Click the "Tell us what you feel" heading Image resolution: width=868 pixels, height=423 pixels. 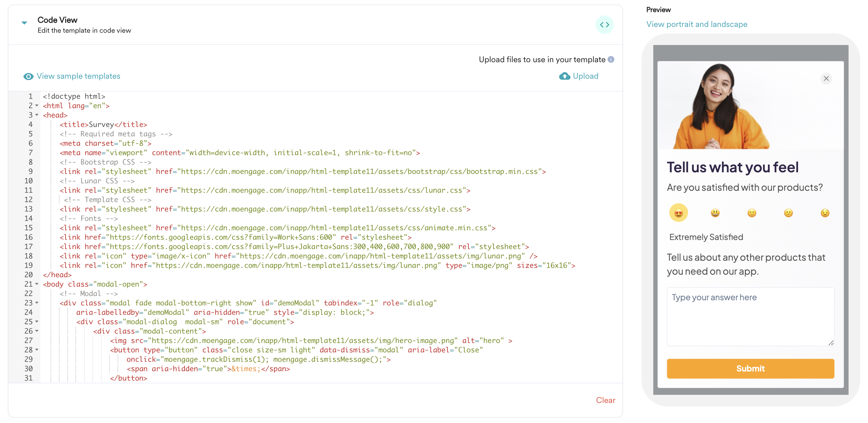[733, 167]
